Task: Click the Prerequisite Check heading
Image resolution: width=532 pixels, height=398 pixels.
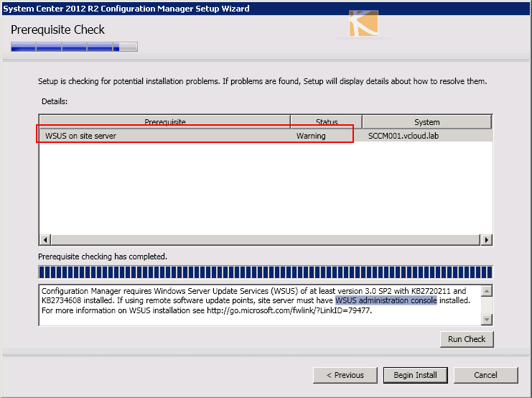Action: 57,29
